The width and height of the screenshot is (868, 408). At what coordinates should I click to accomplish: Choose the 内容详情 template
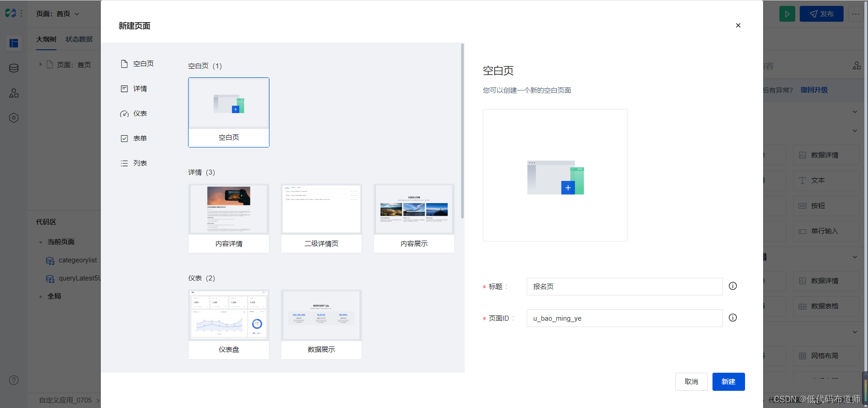click(229, 218)
